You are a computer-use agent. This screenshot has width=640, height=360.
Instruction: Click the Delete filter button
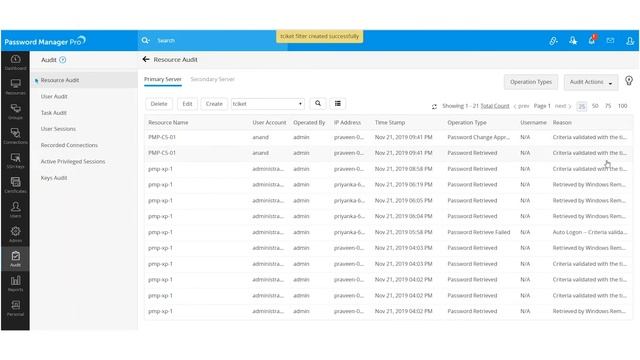coord(159,104)
